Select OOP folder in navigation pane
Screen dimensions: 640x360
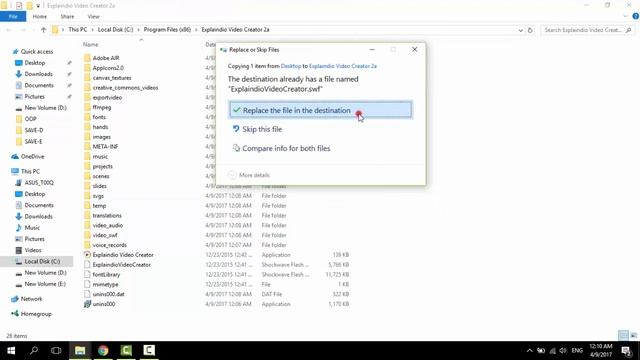click(x=30, y=119)
